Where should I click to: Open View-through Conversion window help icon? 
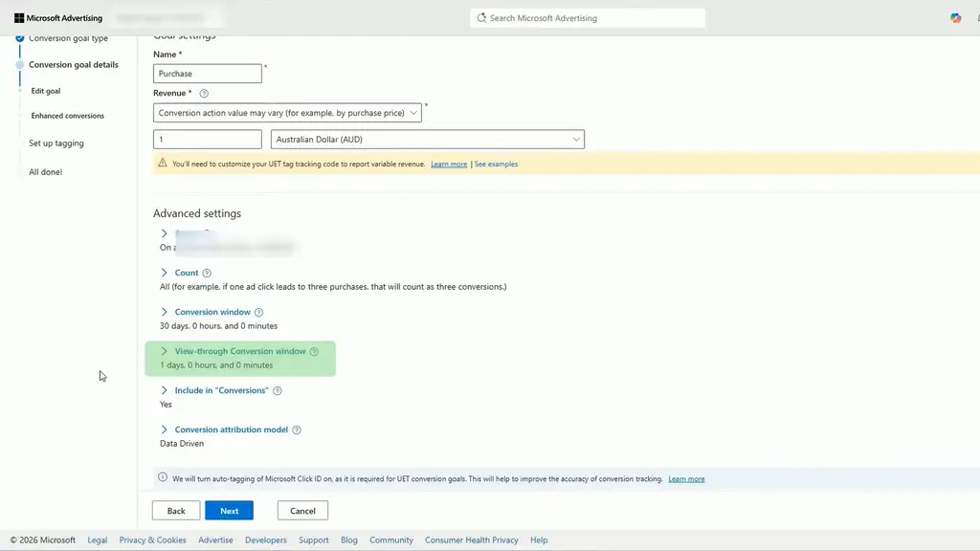[x=314, y=352]
